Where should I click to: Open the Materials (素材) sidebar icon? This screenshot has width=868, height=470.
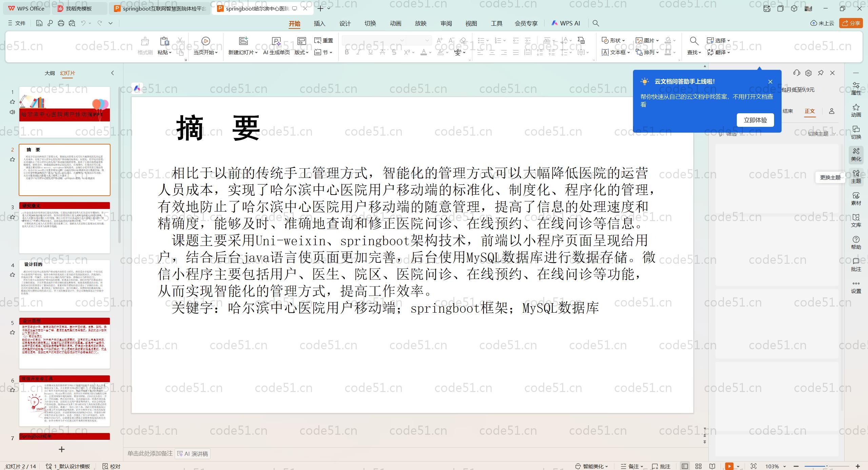point(856,198)
